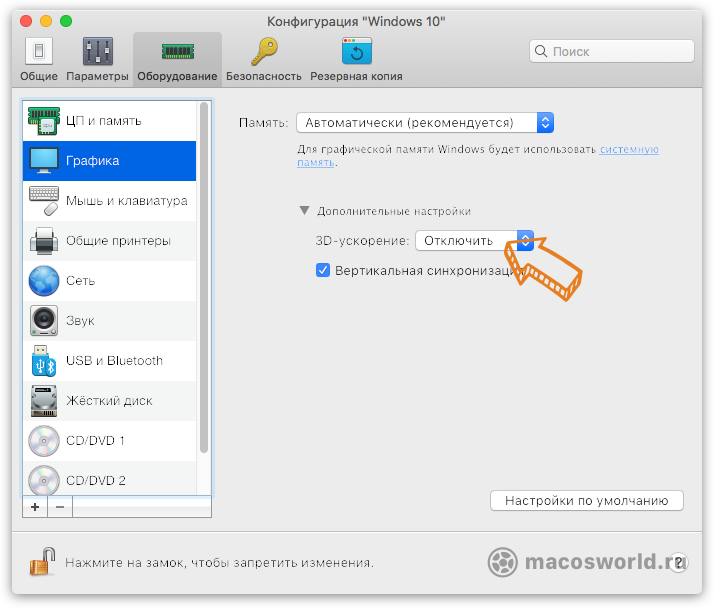Remove device with minus button
This screenshot has height=608, width=714.
60,507
